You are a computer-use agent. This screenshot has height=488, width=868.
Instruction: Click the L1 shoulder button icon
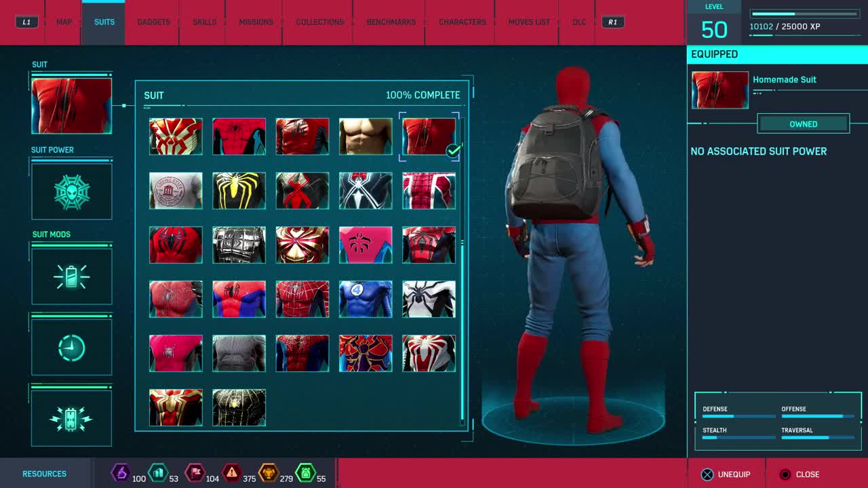(26, 22)
